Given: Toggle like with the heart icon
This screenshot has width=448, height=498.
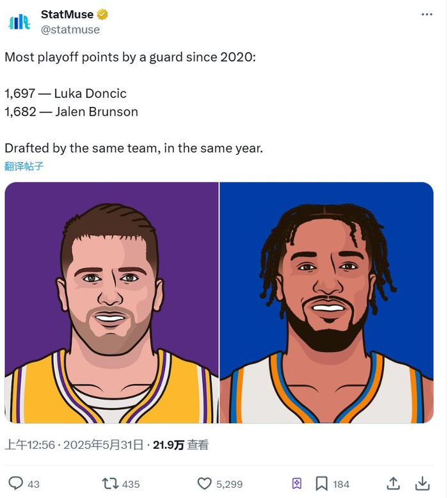Looking at the screenshot, I should click(x=205, y=483).
